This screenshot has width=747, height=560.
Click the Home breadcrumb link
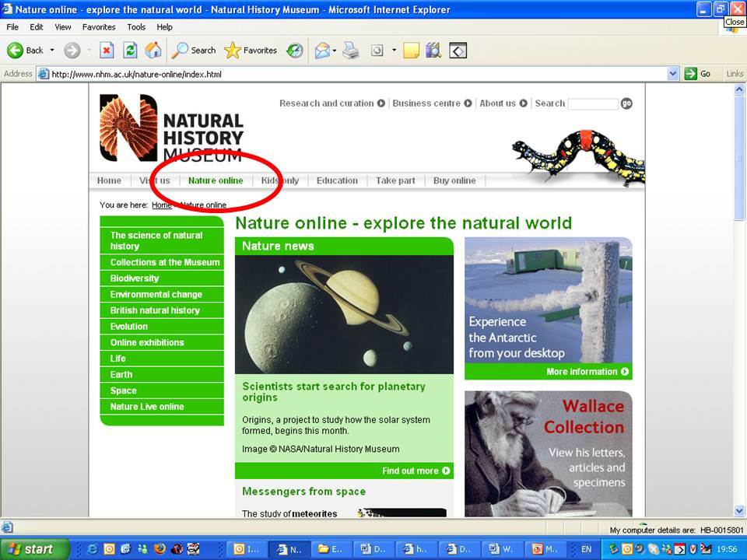(x=162, y=205)
